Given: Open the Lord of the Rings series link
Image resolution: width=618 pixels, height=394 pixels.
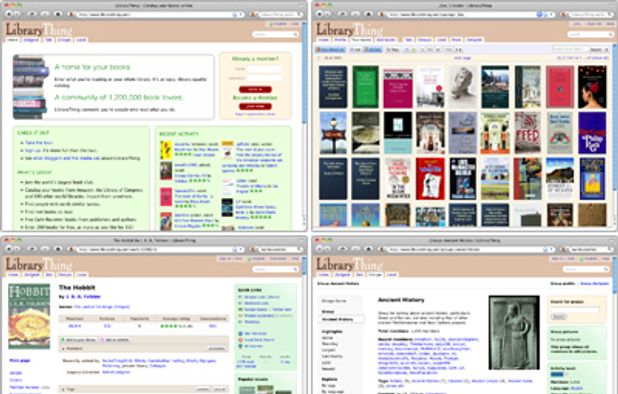Looking at the screenshot, I should [102, 307].
